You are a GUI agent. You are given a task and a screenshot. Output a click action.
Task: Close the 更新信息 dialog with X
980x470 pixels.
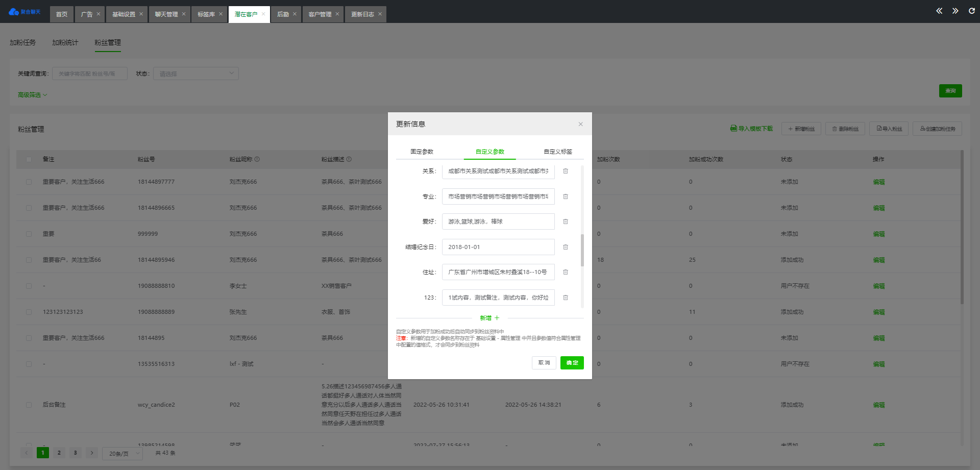pyautogui.click(x=580, y=124)
